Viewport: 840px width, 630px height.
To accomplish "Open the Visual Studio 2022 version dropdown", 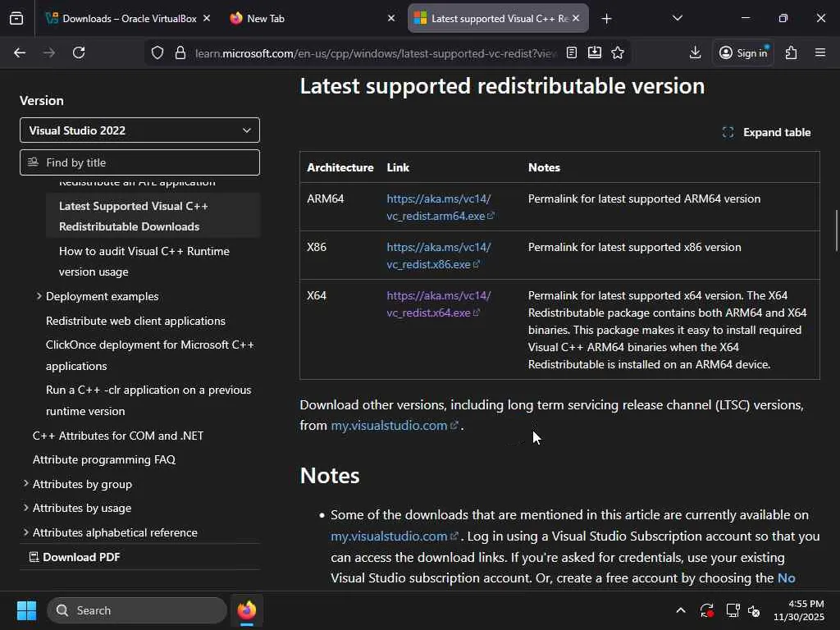I will click(x=139, y=130).
